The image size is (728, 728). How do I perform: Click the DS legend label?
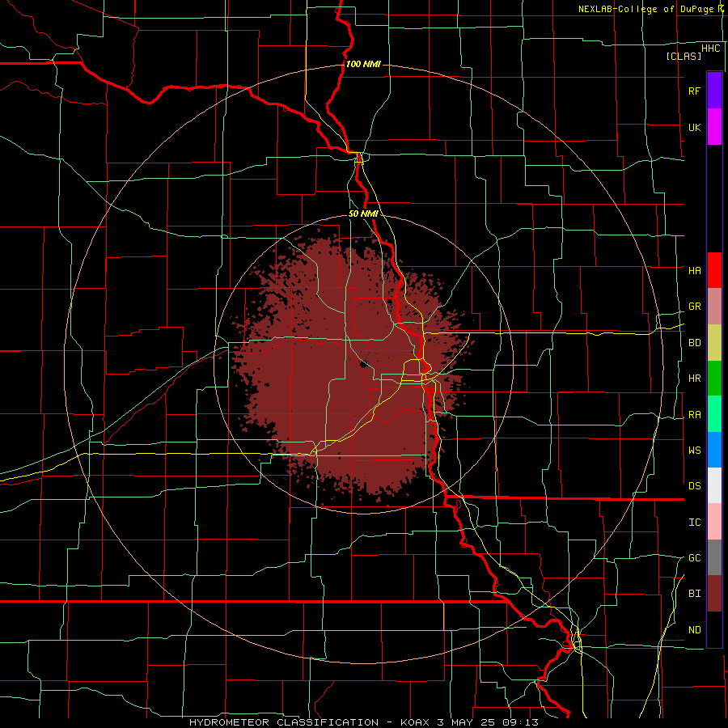coord(694,485)
